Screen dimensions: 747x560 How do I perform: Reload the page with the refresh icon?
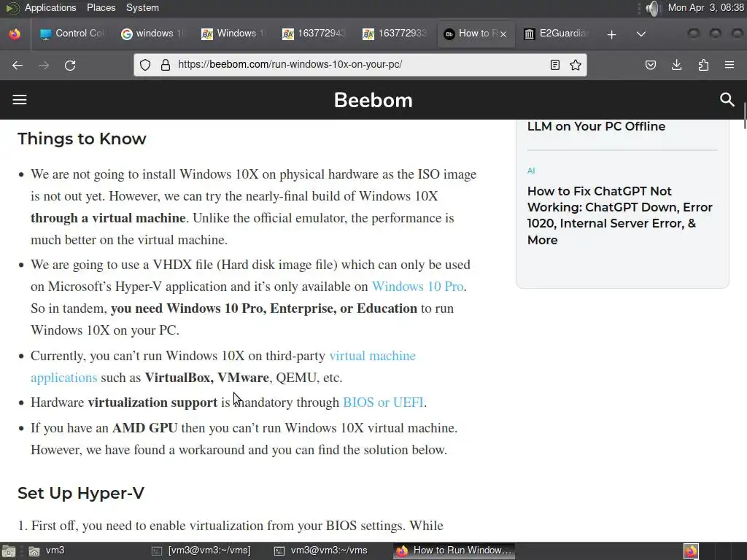pos(70,65)
